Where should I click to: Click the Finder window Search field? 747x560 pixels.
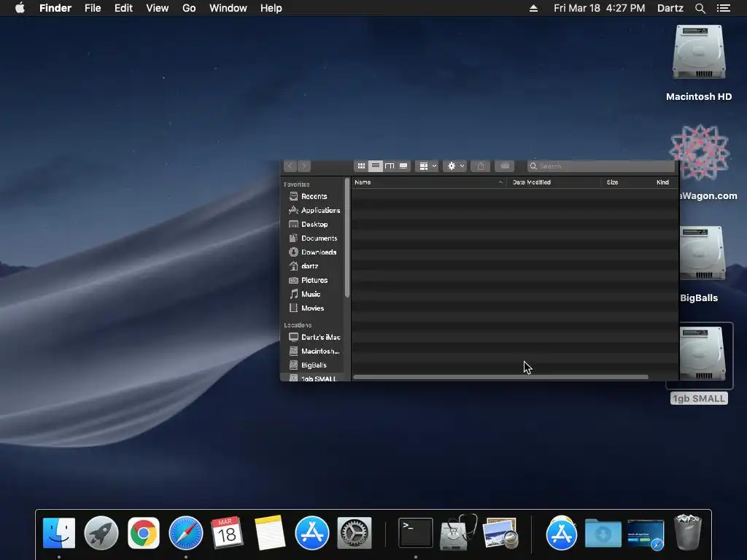(601, 166)
